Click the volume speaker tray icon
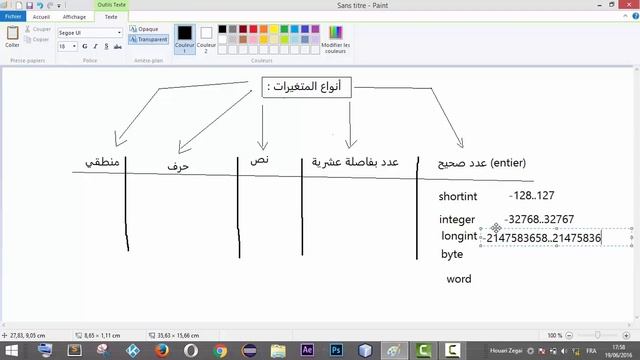The image size is (640, 360). pyautogui.click(x=564, y=351)
